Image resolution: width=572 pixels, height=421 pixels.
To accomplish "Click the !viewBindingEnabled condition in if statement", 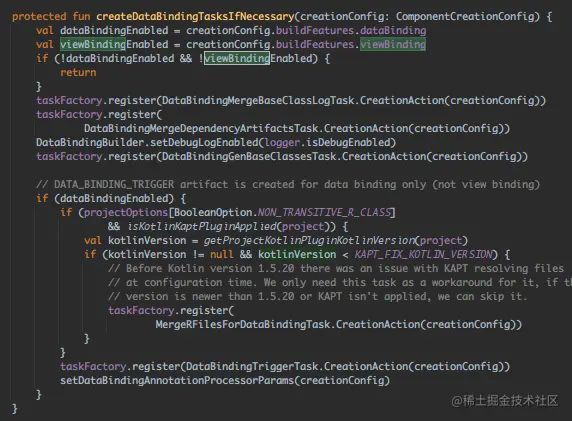I will [x=255, y=58].
